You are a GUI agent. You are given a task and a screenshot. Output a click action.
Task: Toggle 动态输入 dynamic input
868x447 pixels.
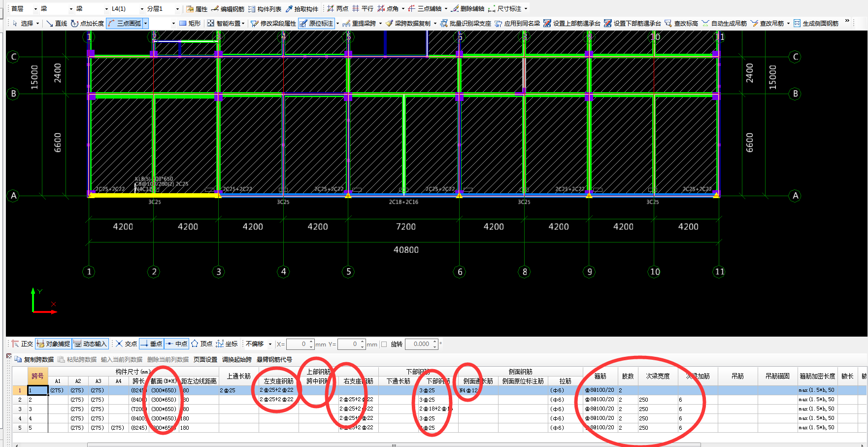tap(90, 344)
